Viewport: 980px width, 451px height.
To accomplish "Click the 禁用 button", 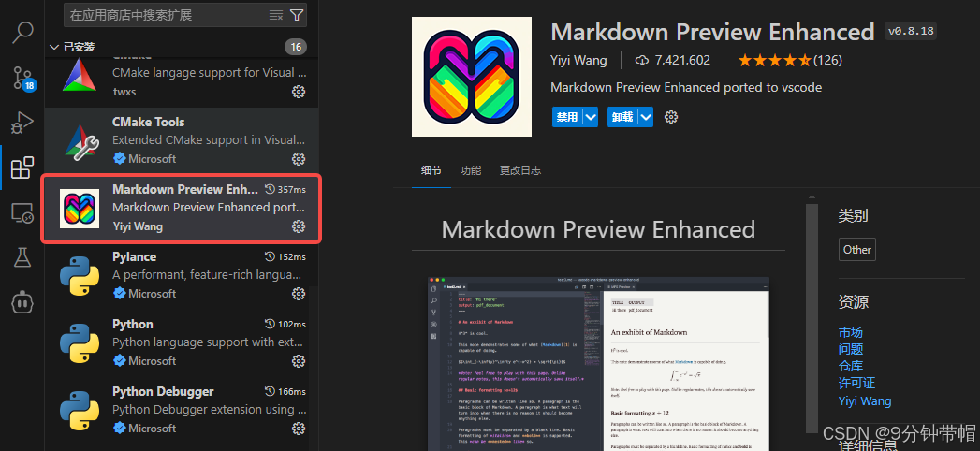I will (567, 117).
